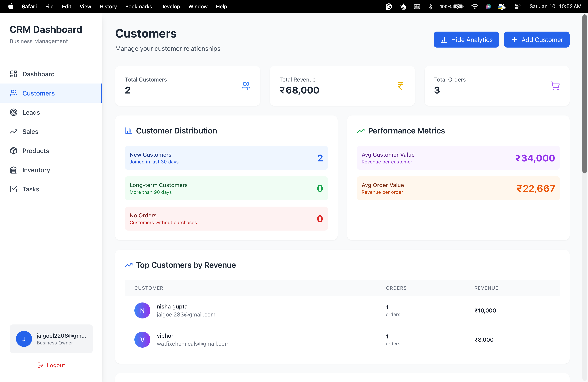Click the jaigoel2206 account profile card
The width and height of the screenshot is (588, 382).
point(51,339)
